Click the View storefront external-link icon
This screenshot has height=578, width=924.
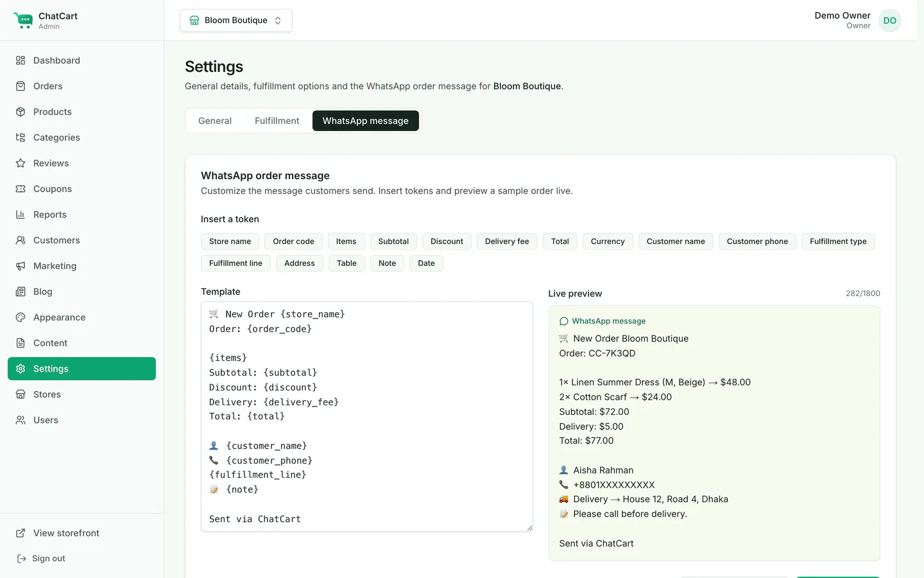coord(21,533)
